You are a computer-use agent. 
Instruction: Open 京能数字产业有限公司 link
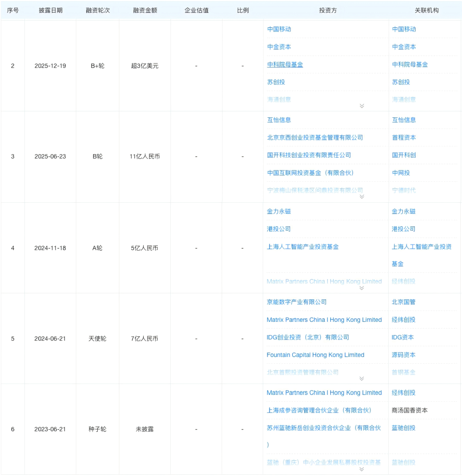click(297, 302)
